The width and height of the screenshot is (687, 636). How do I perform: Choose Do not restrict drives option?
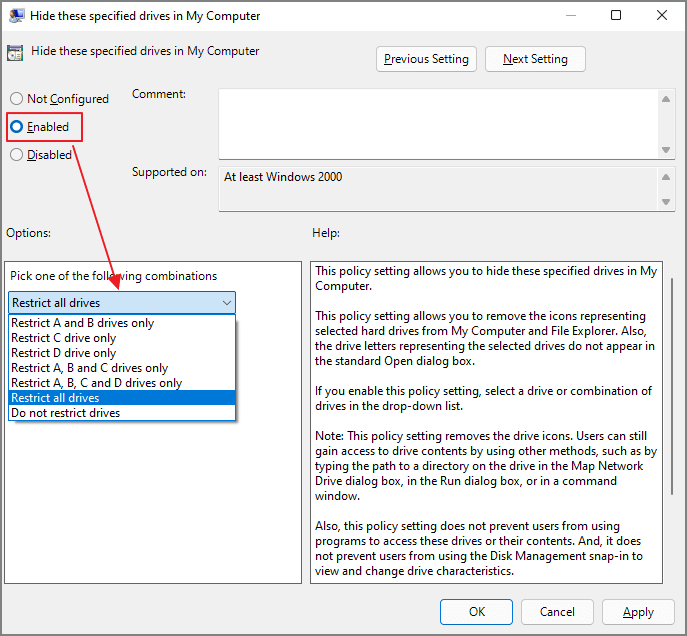66,413
